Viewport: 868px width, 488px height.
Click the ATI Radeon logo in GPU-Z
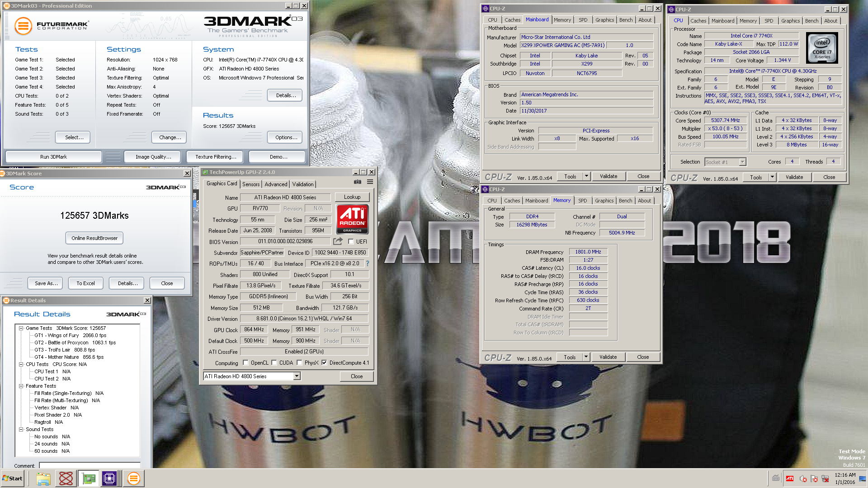coord(352,219)
